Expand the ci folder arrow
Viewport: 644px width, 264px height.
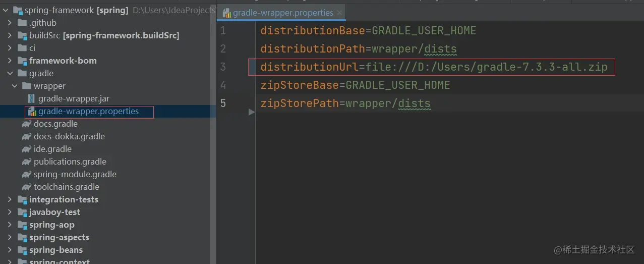pos(10,48)
